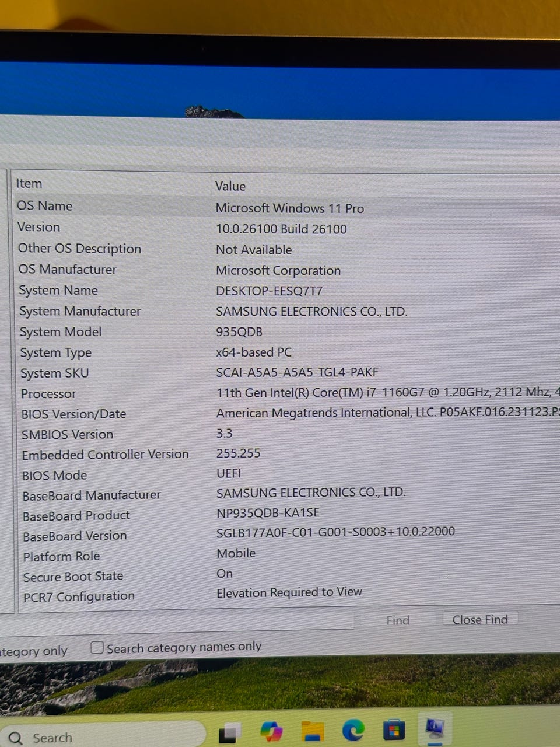
Task: Open Task View from the taskbar
Action: point(229,733)
